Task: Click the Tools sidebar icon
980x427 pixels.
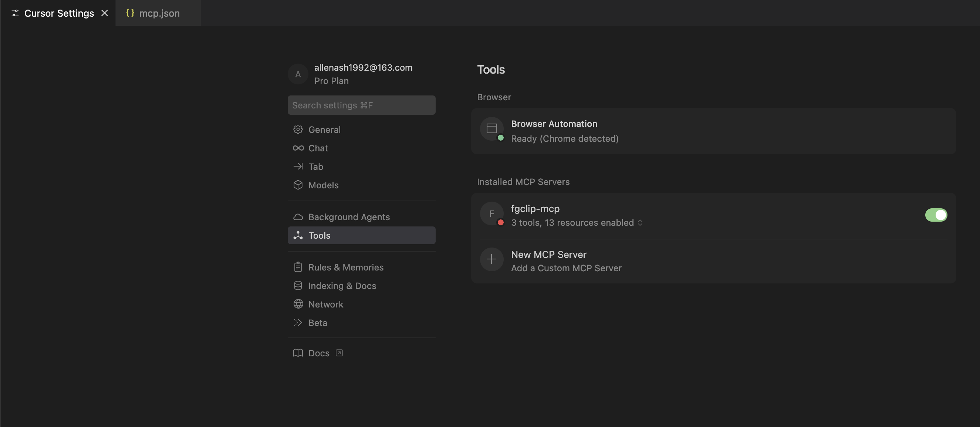Action: pos(298,235)
